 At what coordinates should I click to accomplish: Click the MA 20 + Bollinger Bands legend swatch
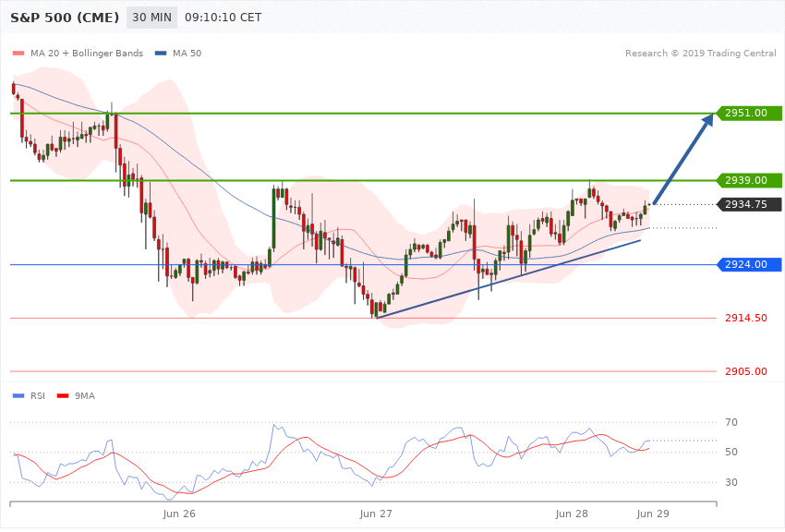pyautogui.click(x=18, y=53)
